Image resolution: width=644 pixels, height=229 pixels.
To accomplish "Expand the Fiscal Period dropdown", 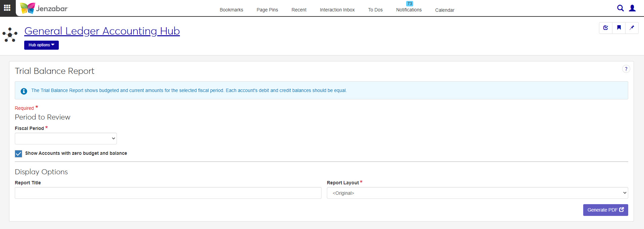I will pos(66,138).
